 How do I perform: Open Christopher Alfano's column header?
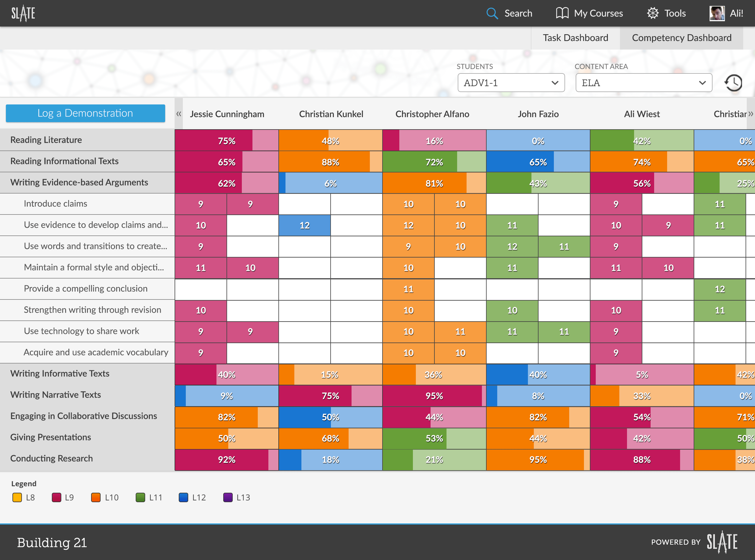click(432, 114)
